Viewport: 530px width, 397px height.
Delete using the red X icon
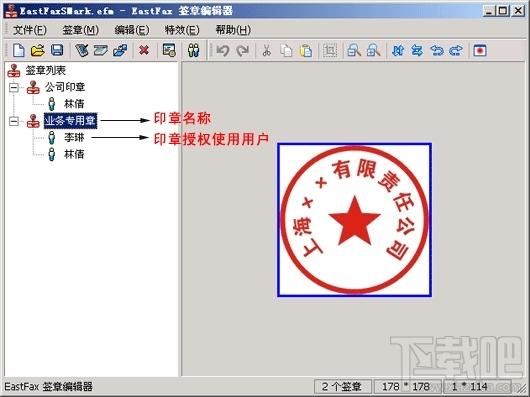144,51
